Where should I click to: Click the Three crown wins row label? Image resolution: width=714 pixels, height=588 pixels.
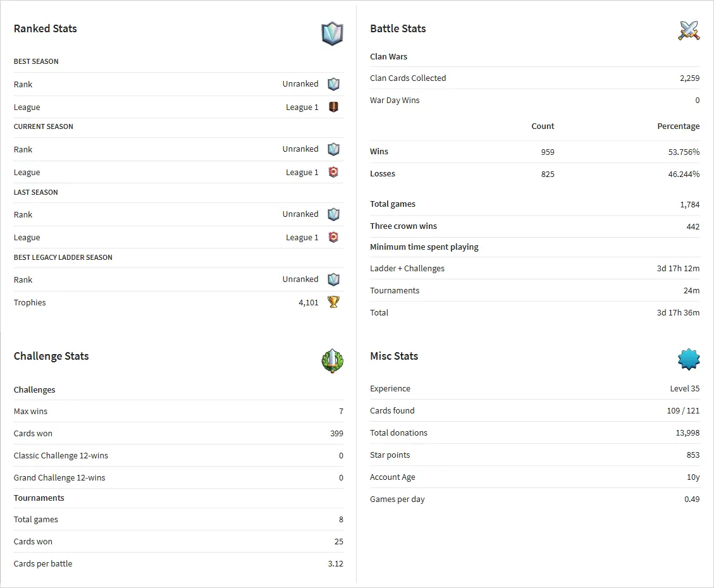tap(403, 226)
